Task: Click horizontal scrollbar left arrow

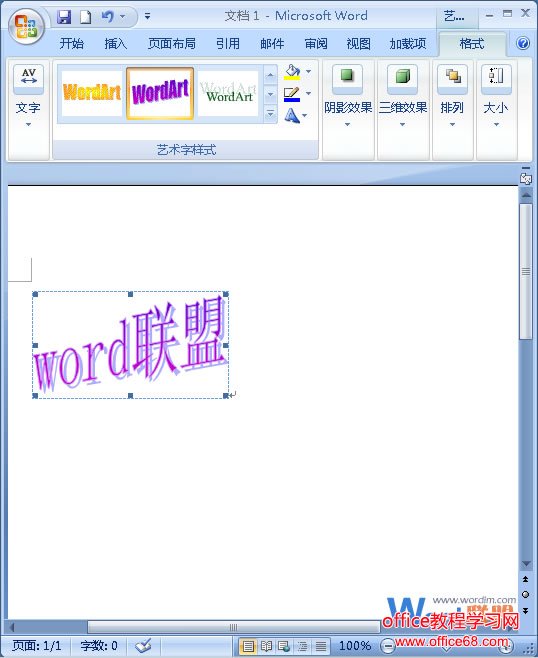Action: (x=12, y=627)
